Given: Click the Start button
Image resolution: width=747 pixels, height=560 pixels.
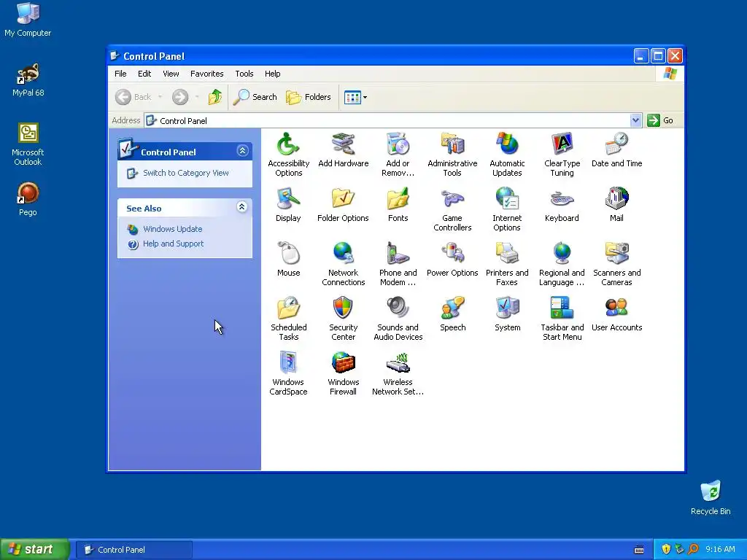Looking at the screenshot, I should (x=35, y=550).
